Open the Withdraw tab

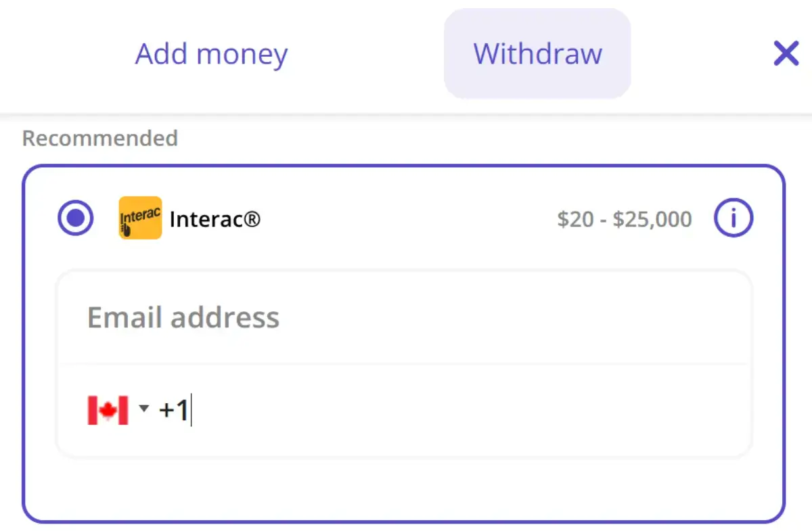pyautogui.click(x=537, y=53)
